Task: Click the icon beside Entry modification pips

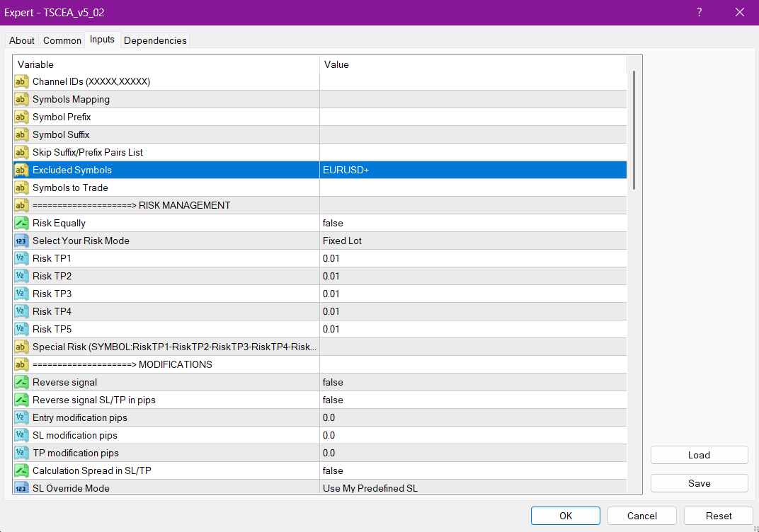Action: pyautogui.click(x=21, y=418)
